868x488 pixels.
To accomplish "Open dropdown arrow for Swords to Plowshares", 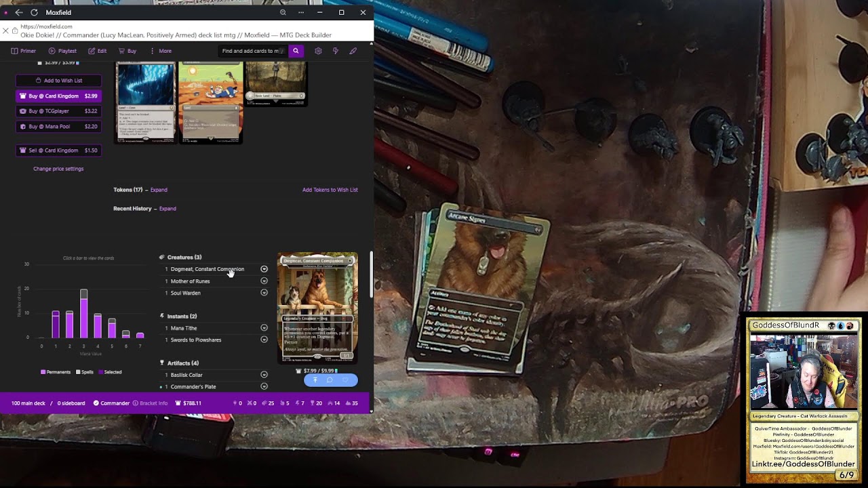I will click(264, 340).
